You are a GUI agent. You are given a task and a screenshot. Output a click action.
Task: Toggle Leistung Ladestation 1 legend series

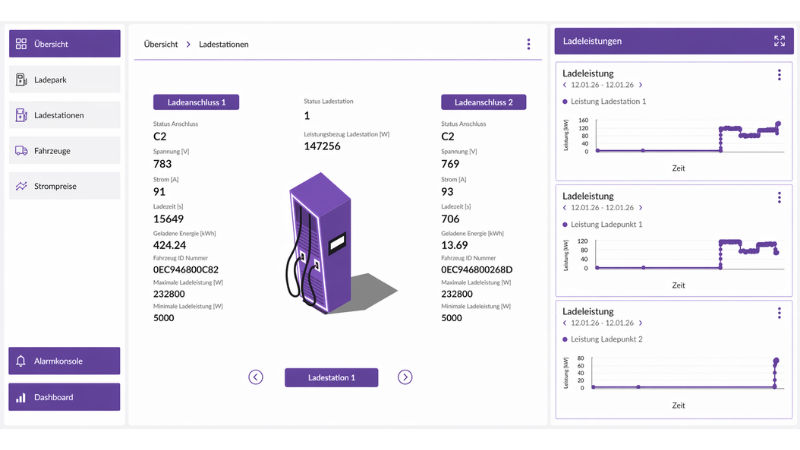[604, 101]
